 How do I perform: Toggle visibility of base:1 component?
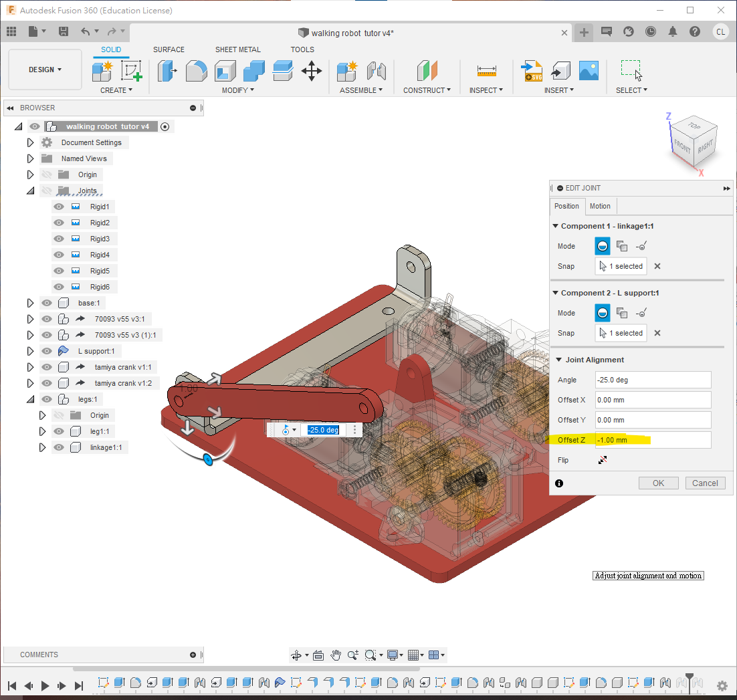tap(47, 303)
